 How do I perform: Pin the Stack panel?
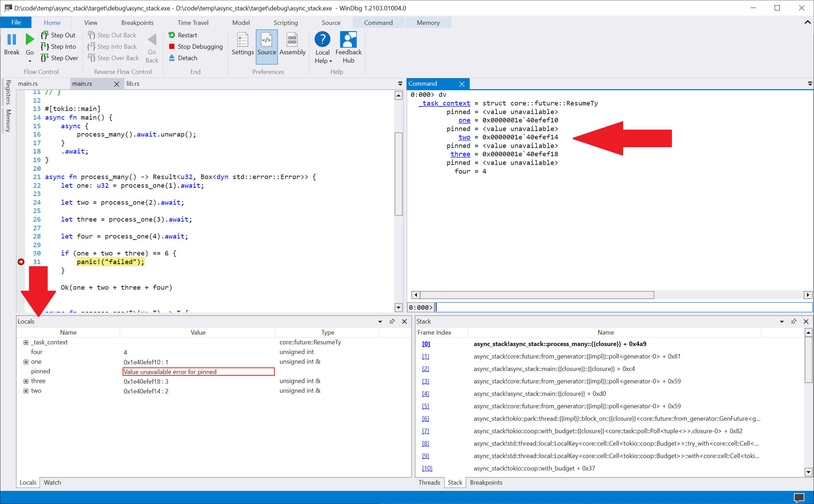click(794, 321)
